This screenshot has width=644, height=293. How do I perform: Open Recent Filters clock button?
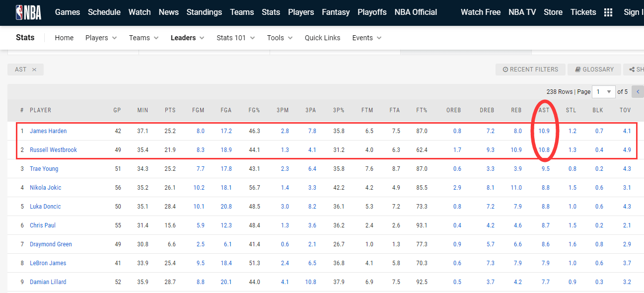(530, 70)
